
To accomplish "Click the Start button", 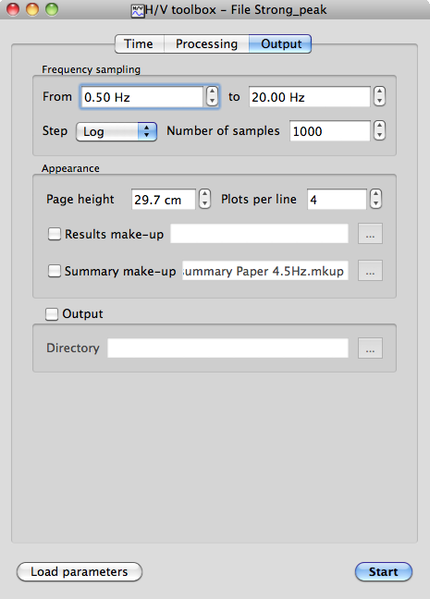I will (x=383, y=572).
